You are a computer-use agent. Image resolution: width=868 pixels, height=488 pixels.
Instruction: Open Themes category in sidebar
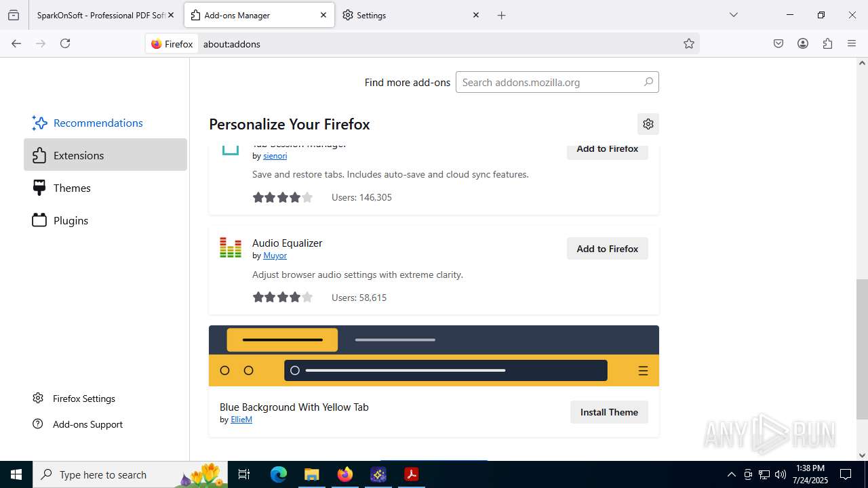(105, 188)
